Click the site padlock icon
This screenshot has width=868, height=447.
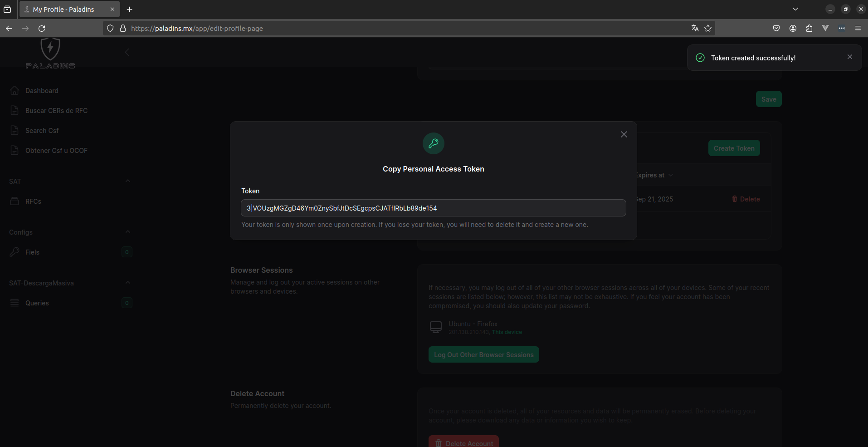point(122,28)
